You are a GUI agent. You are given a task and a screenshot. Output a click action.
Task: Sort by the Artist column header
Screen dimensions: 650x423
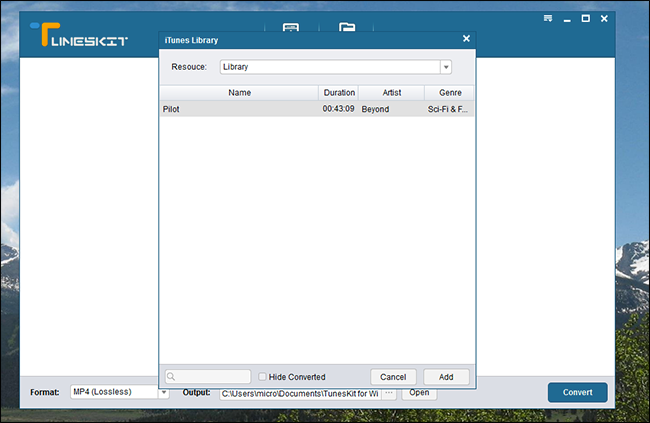391,92
